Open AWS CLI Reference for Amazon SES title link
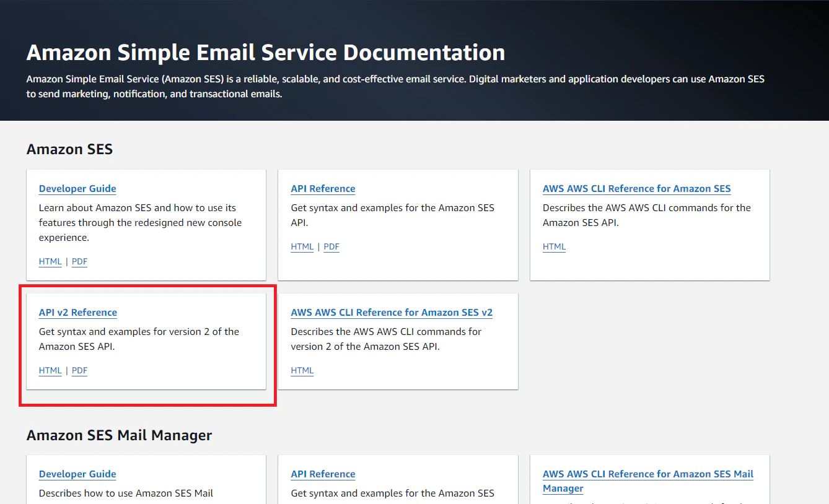This screenshot has height=504, width=829. [x=637, y=189]
